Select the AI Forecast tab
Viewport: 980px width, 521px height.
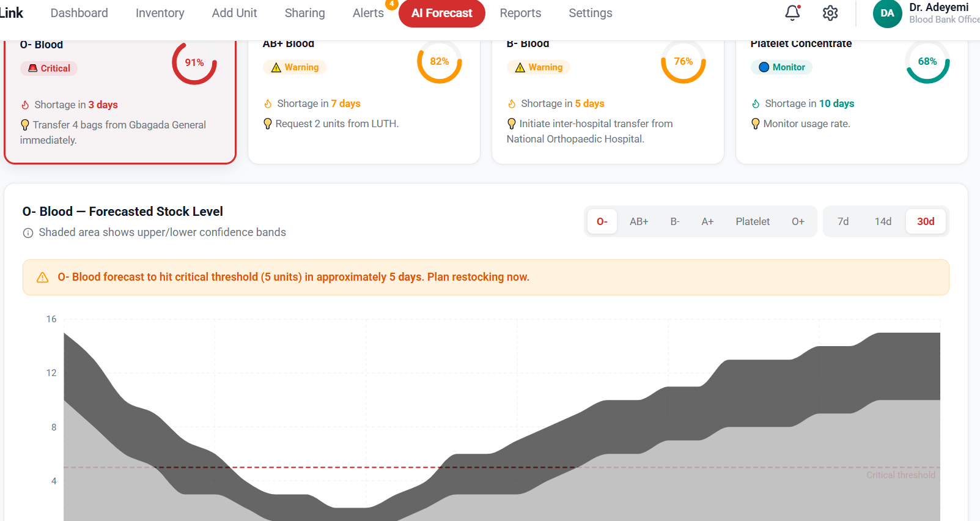[x=442, y=13]
